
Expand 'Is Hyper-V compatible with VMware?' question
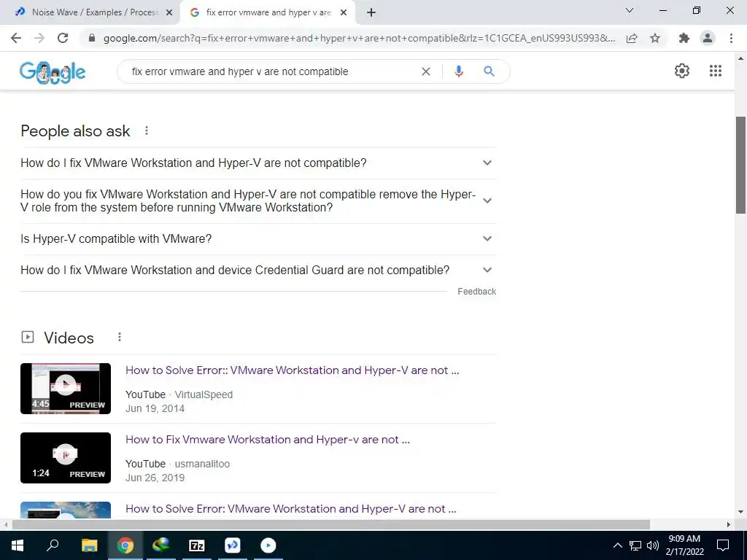click(258, 238)
